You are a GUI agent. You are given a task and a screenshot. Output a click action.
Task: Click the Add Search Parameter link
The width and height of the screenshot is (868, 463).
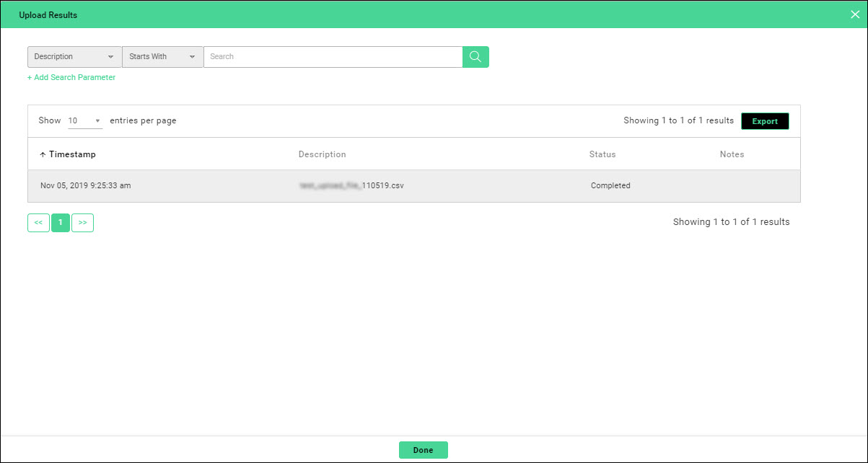pyautogui.click(x=71, y=77)
